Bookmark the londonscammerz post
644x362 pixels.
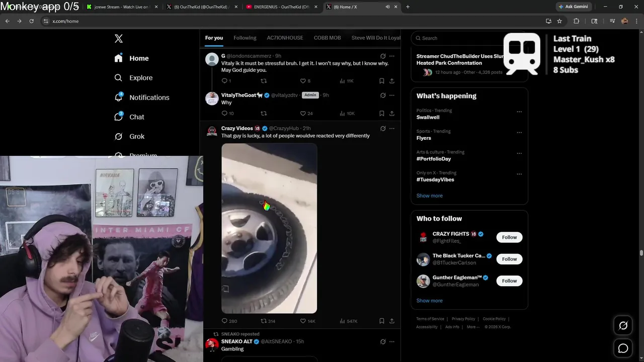[382, 81]
